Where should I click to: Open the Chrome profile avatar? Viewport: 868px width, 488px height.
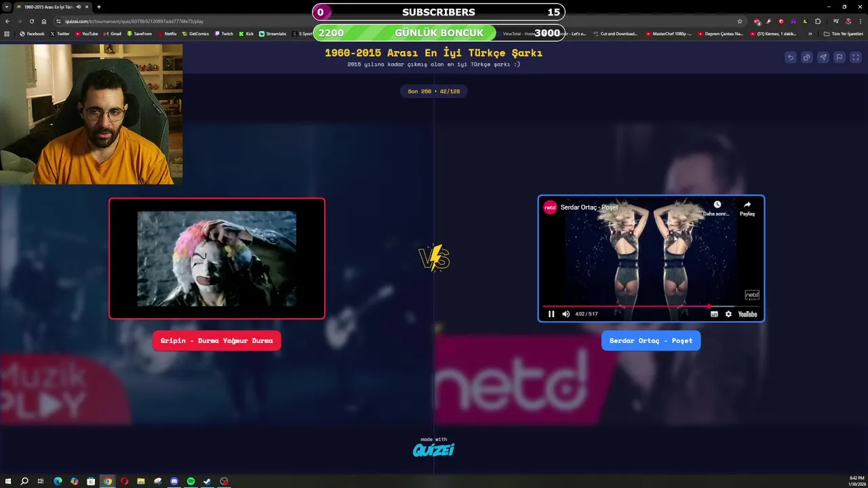coord(848,21)
